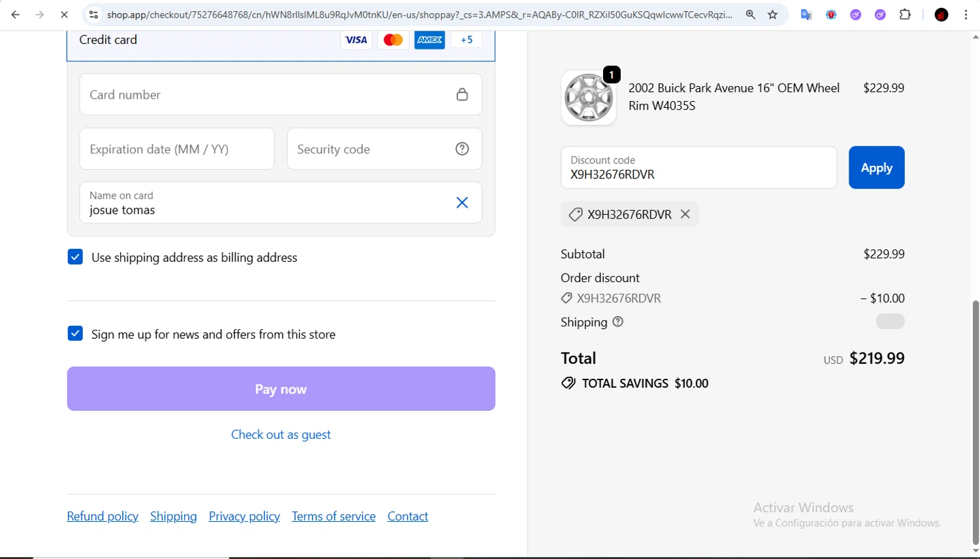The image size is (980, 559).
Task: Click the Mastercard logo
Action: coord(393,40)
